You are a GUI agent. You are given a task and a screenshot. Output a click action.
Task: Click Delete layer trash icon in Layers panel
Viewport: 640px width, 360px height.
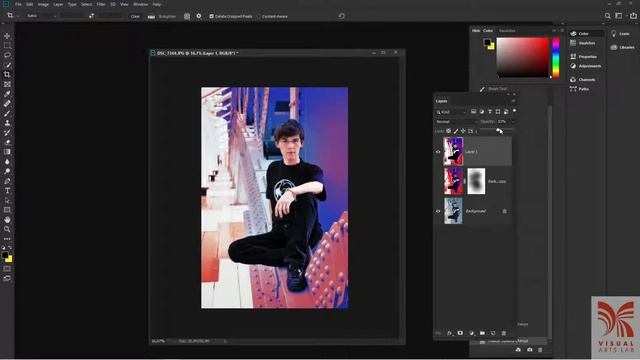tap(504, 333)
